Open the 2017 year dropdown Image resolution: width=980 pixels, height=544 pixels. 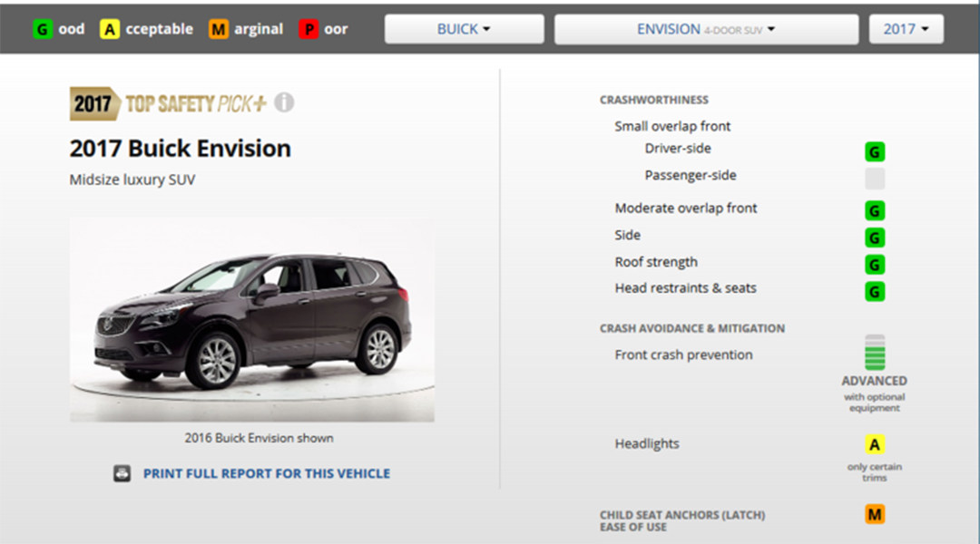point(906,29)
